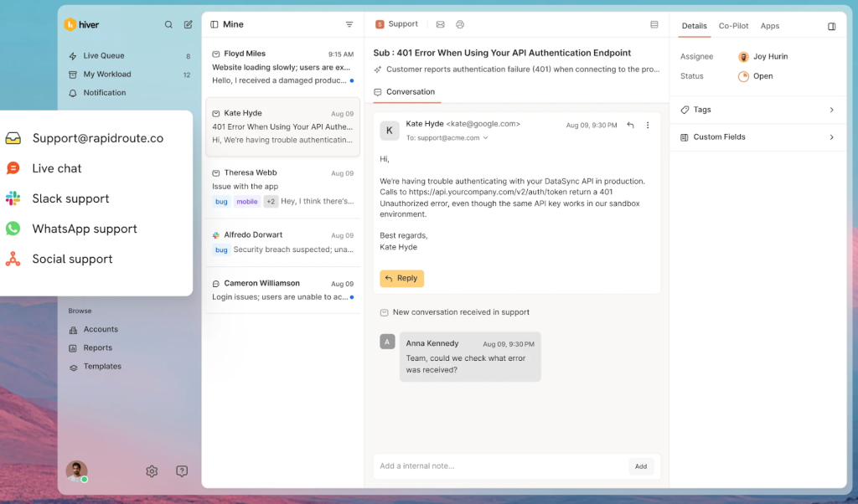Click the yellow Reply button
The image size is (858, 504).
click(x=401, y=278)
